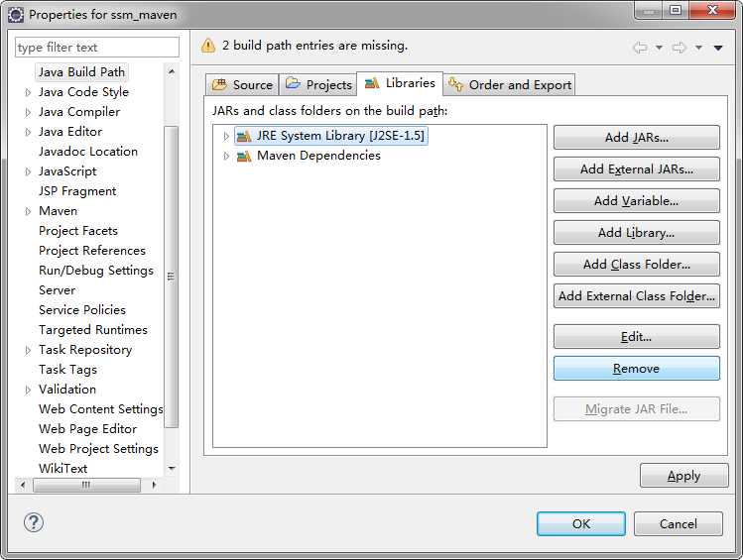Click the Maven Dependencies library icon
This screenshot has width=743, height=560.
click(x=243, y=156)
